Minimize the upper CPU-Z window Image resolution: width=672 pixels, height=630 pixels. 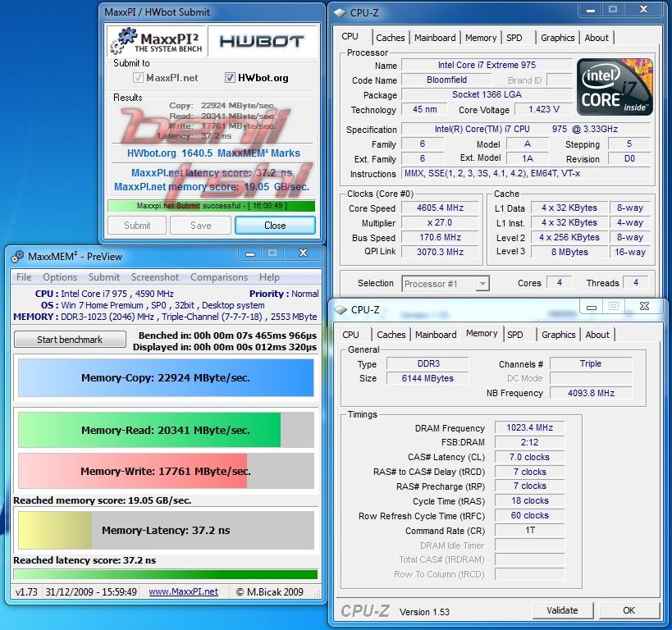pos(591,9)
